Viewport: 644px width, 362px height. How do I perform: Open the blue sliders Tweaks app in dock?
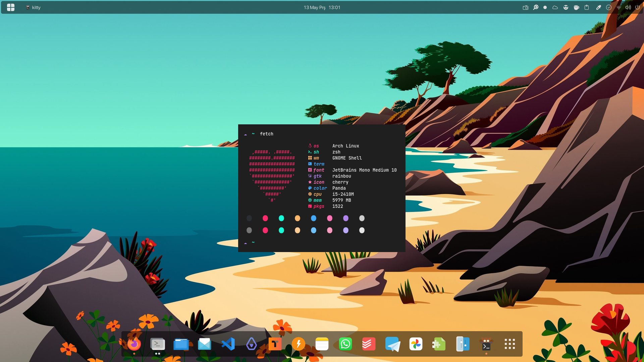[x=463, y=344]
